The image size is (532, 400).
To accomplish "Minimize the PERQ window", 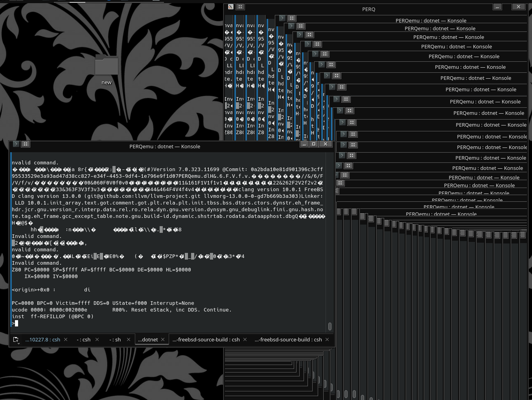I will (x=497, y=7).
